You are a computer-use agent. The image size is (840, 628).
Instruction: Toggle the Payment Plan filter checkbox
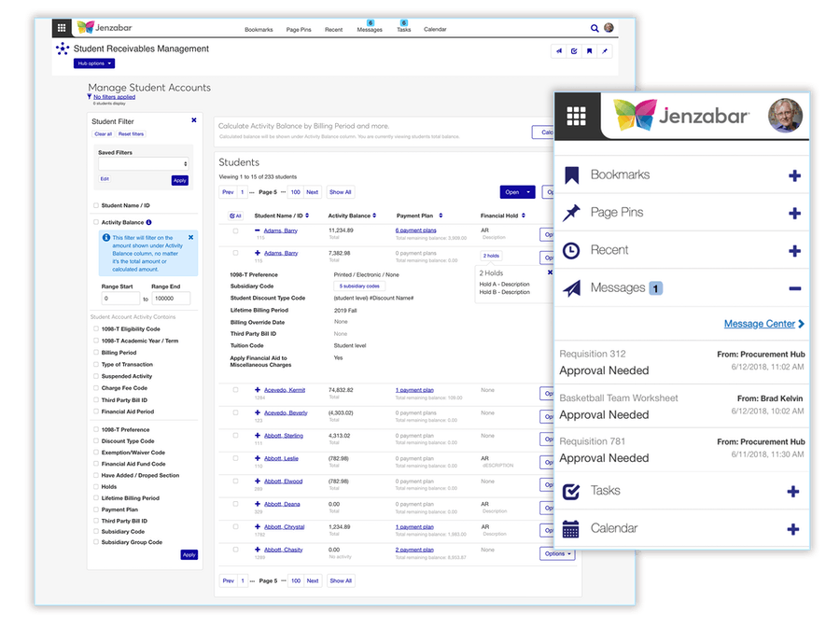pos(96,509)
